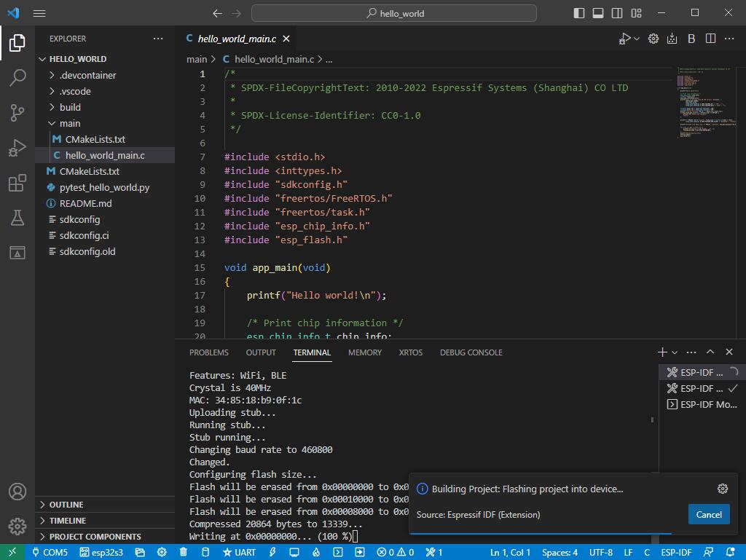The height and width of the screenshot is (560, 746).
Task: Select COM5 serial port in status bar
Action: [48, 552]
